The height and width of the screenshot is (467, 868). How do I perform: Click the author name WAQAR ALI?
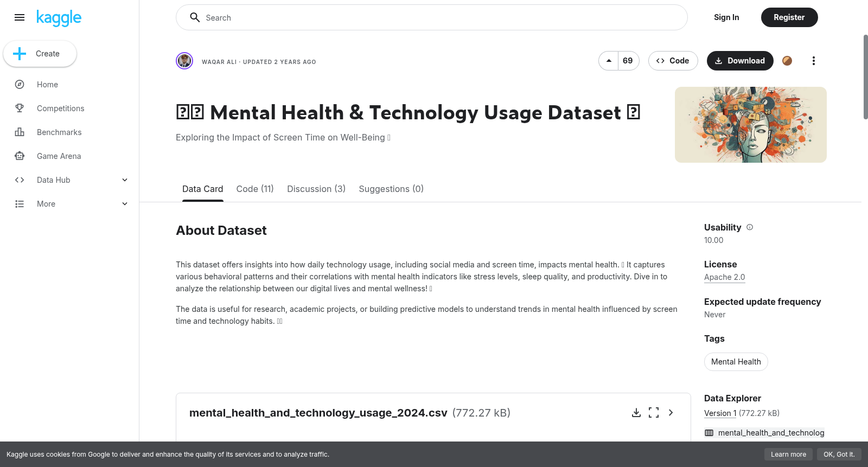click(x=219, y=62)
